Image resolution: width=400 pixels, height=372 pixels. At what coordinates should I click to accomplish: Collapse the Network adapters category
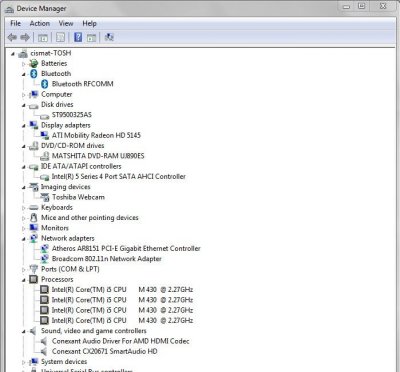tap(24, 239)
